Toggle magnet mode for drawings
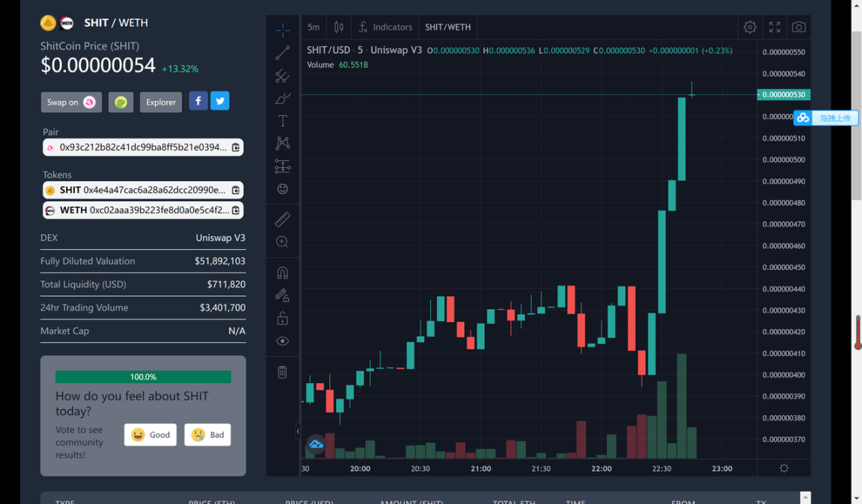 click(283, 273)
